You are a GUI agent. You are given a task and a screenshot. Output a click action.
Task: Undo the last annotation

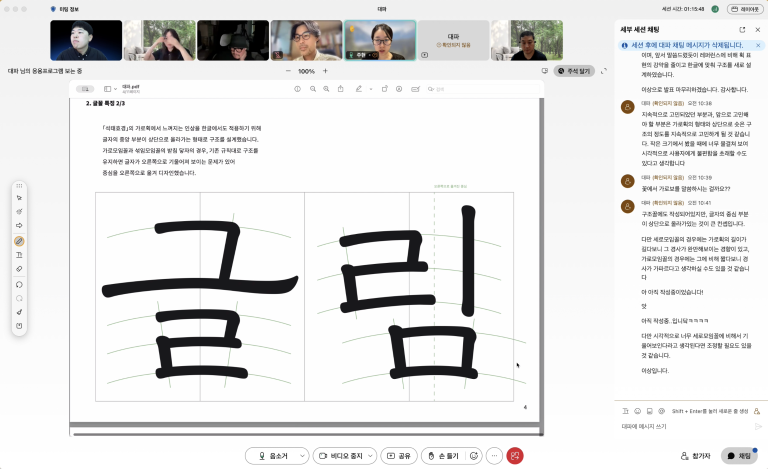19,284
